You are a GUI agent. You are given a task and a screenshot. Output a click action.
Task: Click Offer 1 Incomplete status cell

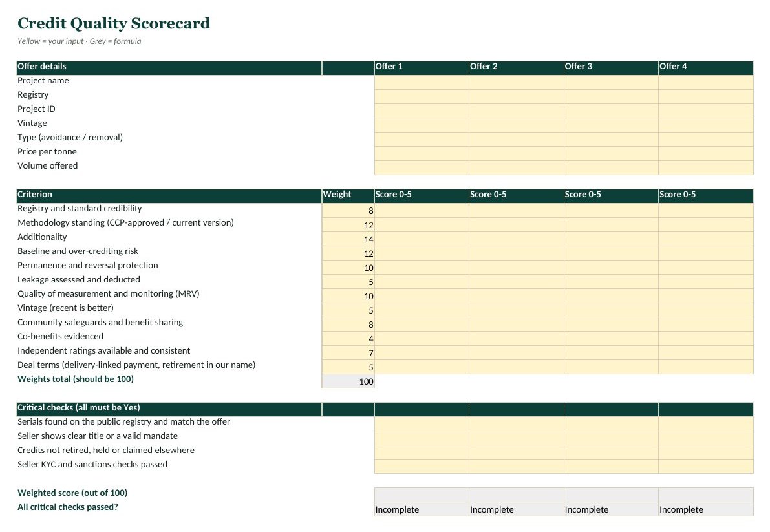click(x=422, y=509)
